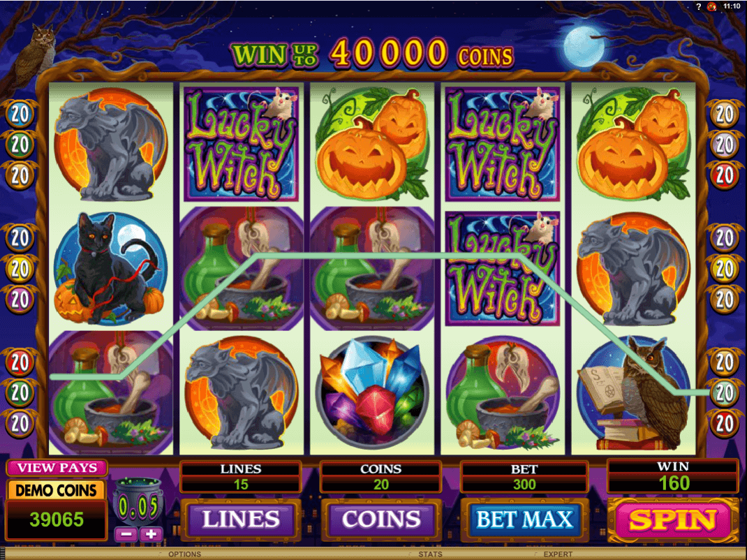The width and height of the screenshot is (747, 560).
Task: Click the Lines button
Action: coord(241,519)
